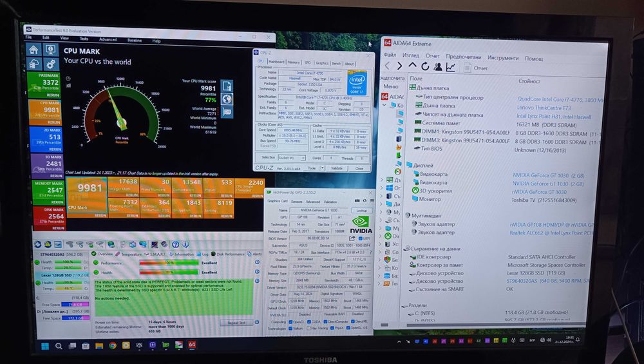Collapse the Компютър tree node in AIDA64
Screen dimensions: 644x364
pyautogui.click(x=384, y=105)
